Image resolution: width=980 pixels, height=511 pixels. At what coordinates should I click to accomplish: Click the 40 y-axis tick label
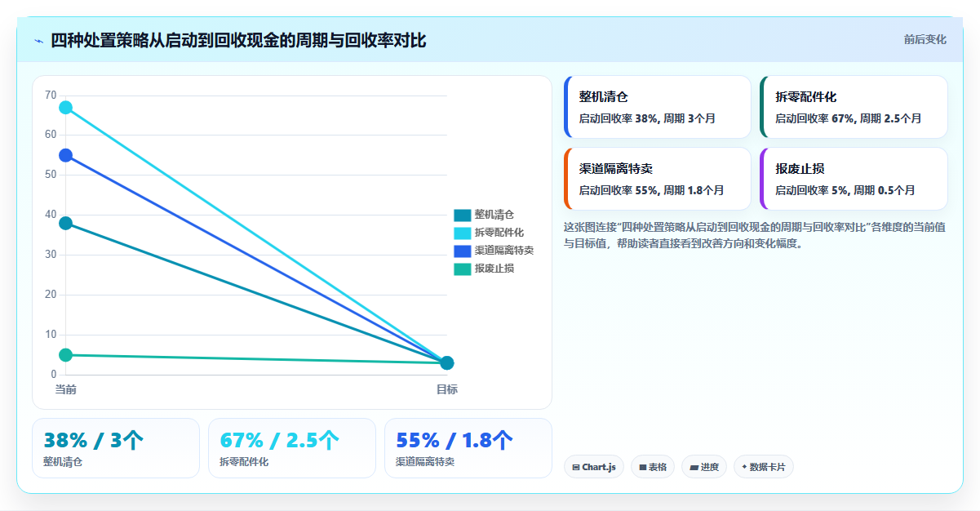[x=51, y=215]
